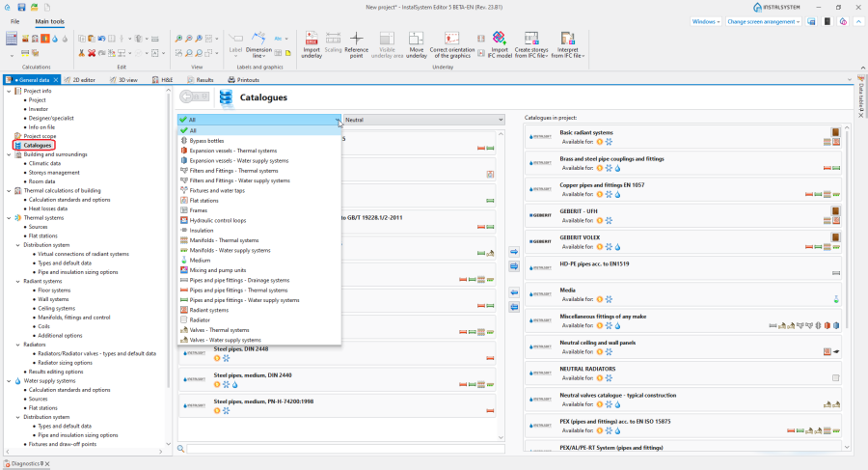Viewport: 868px width, 470px height.
Task: Open the File menu
Action: [14, 21]
